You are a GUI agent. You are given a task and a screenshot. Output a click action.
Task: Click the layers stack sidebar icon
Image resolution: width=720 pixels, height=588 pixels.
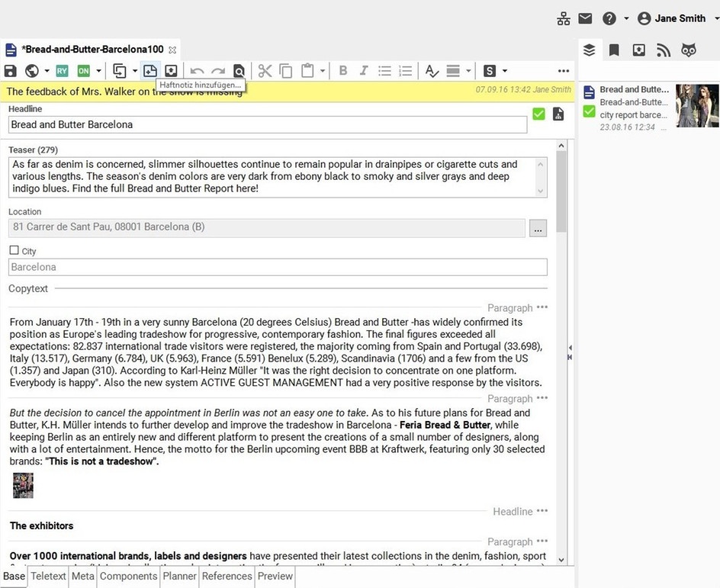click(x=589, y=50)
